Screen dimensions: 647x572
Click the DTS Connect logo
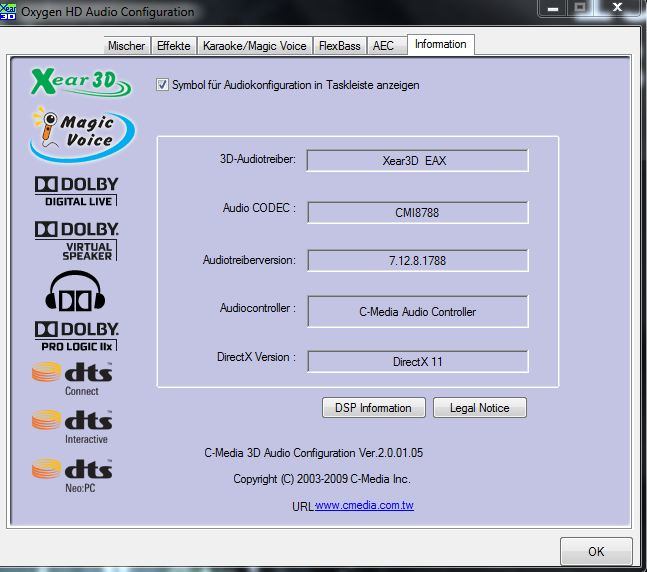pyautogui.click(x=72, y=379)
